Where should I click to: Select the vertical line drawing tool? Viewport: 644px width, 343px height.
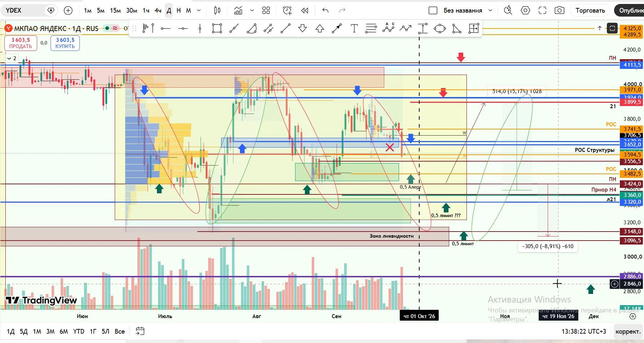click(200, 28)
